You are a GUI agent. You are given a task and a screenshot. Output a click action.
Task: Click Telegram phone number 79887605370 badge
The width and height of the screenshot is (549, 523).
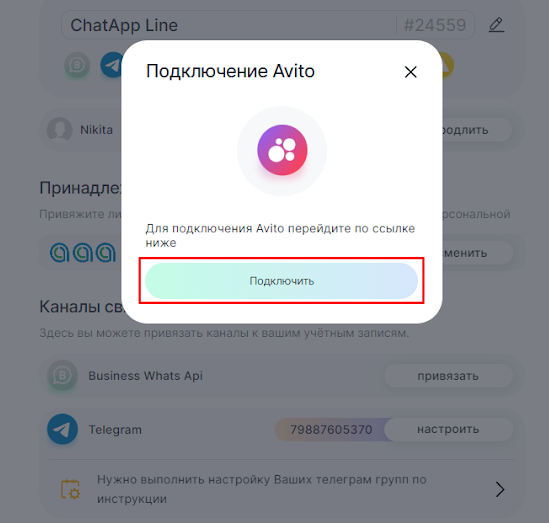click(331, 430)
